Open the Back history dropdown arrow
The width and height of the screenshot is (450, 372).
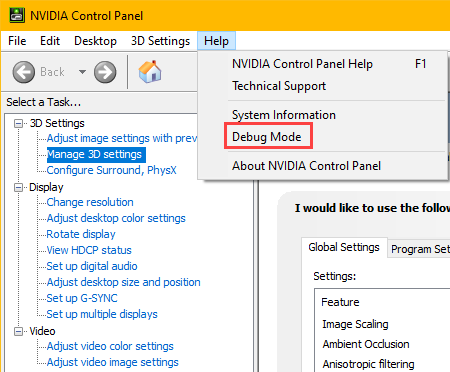(x=82, y=72)
